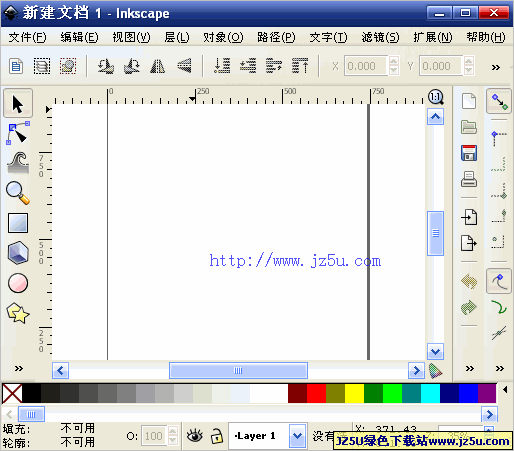Screen dimensions: 514x451
Task: Open palette menu triangle arrow
Action: point(505,389)
